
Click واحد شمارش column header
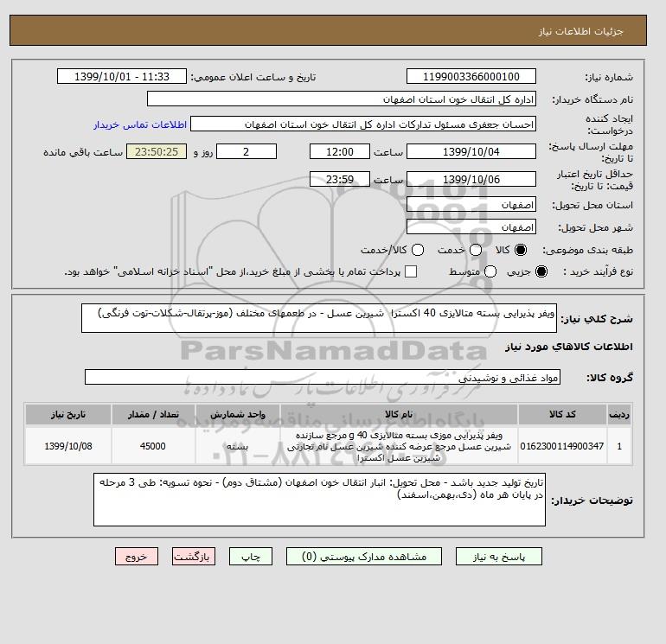(x=238, y=414)
